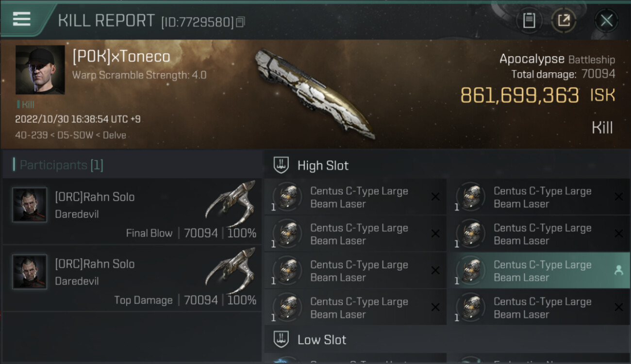View xToneco pilot portrait
Screen dimensions: 631x364
click(x=40, y=70)
